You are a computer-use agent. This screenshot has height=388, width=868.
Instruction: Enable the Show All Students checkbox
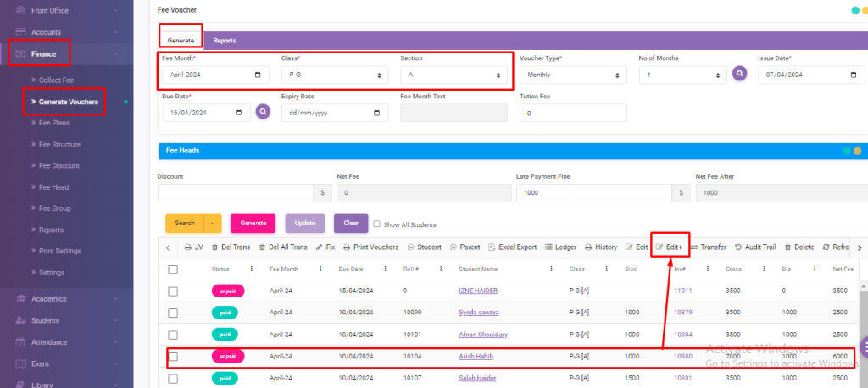point(377,224)
